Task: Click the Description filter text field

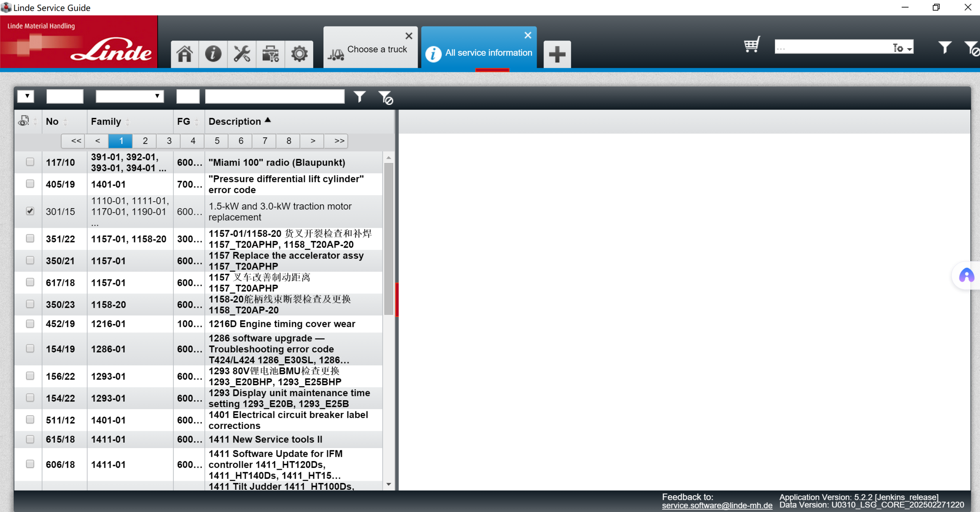Action: (274, 96)
